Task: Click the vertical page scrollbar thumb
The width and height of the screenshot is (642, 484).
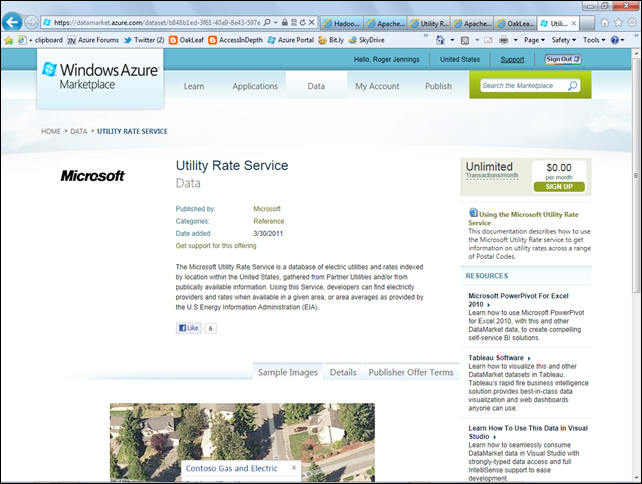Action: (636, 175)
